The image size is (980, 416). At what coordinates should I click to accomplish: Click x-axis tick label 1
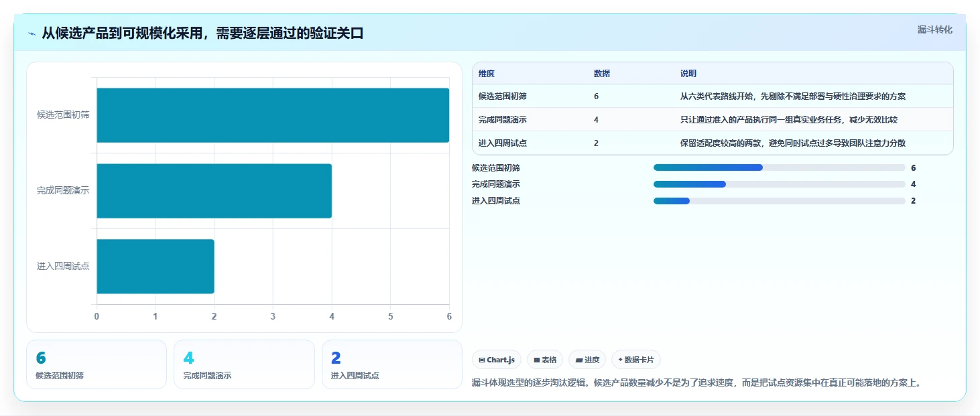156,316
